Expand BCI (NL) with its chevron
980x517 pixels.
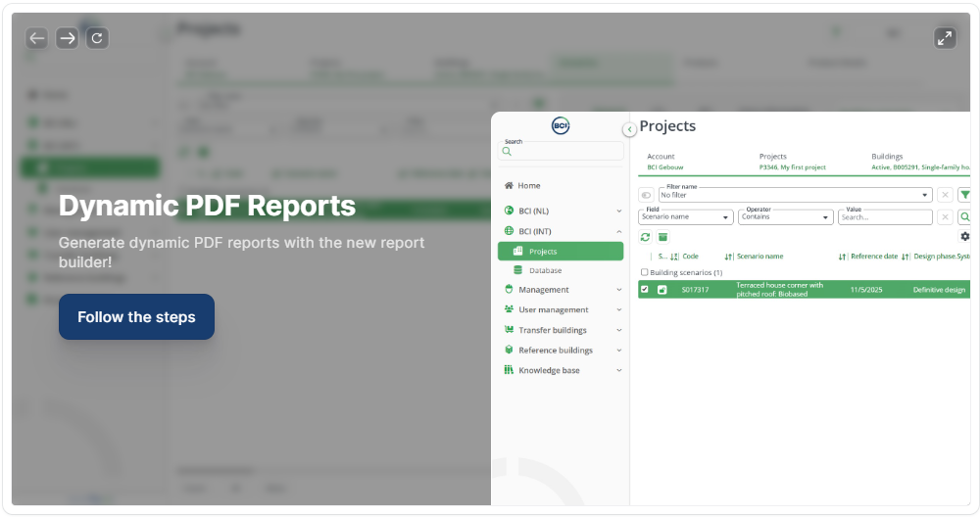tap(618, 211)
